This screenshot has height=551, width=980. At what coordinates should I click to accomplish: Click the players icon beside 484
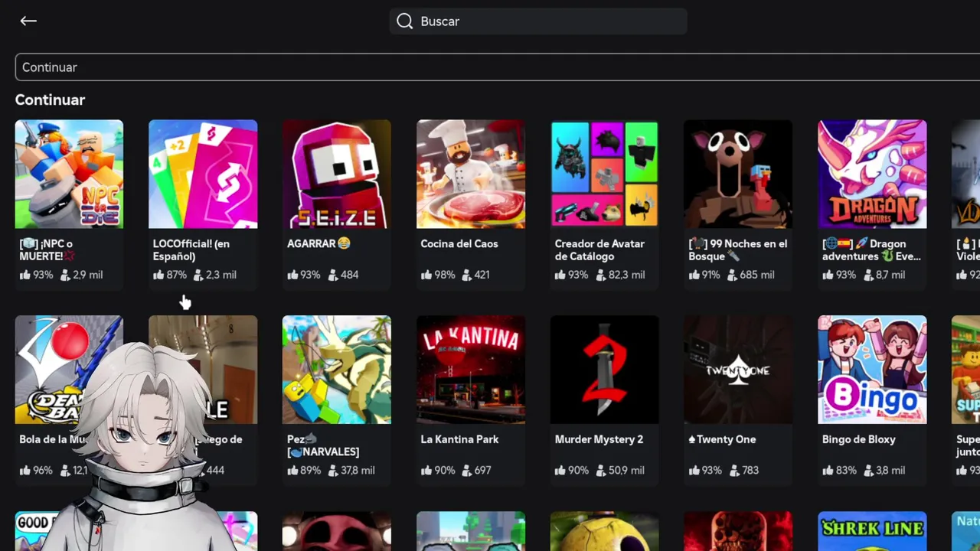332,275
